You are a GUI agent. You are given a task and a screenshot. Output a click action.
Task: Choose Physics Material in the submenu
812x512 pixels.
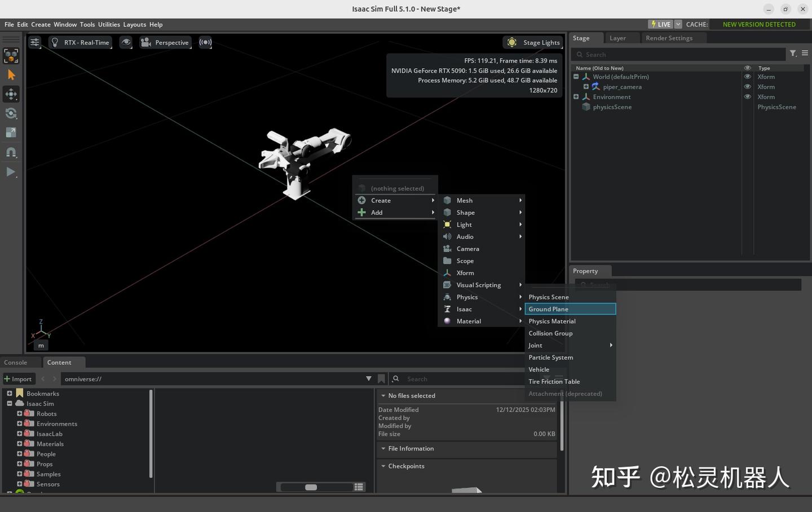570,321
